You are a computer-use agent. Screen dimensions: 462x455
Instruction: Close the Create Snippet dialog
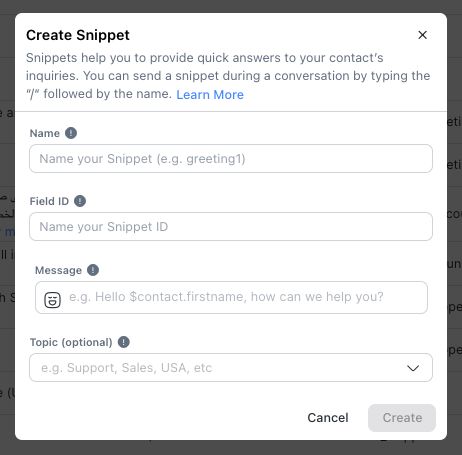[422, 35]
